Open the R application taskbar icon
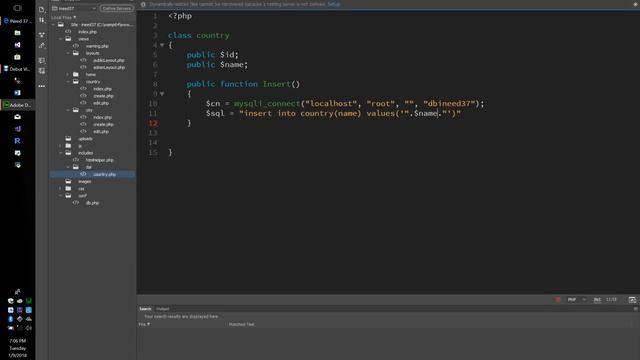Image resolution: width=640 pixels, height=360 pixels. pos(17,141)
